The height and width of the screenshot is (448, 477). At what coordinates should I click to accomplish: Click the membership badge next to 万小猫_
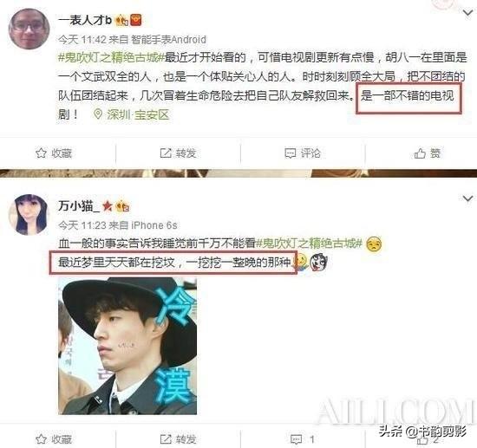pos(122,206)
